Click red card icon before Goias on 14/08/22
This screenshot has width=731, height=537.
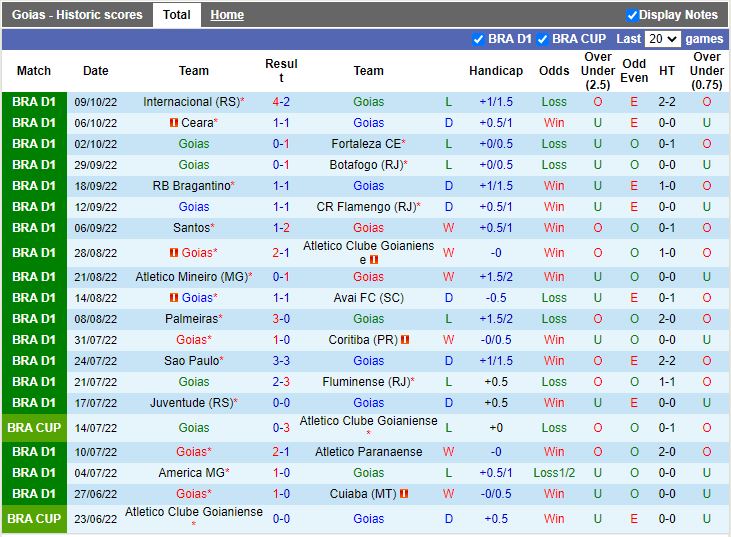click(x=174, y=298)
